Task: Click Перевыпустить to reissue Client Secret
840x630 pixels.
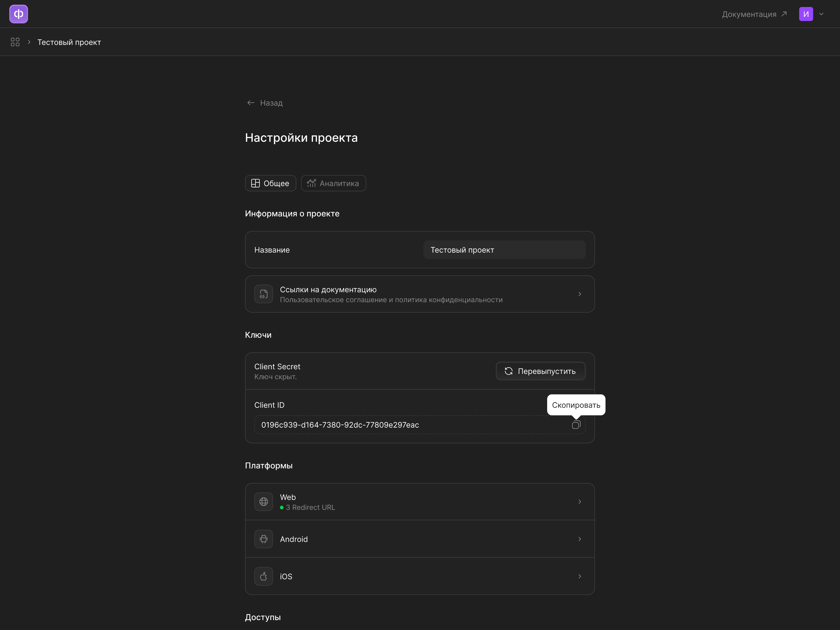Action: point(540,371)
